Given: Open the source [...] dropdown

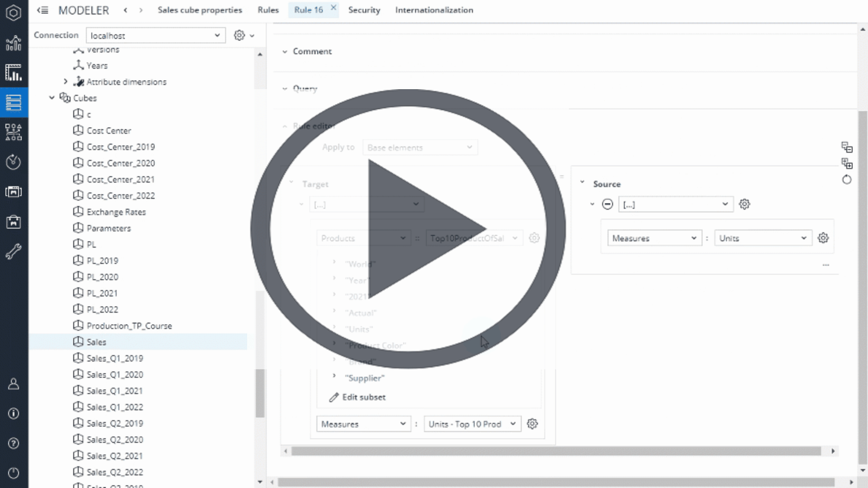Looking at the screenshot, I should [676, 204].
